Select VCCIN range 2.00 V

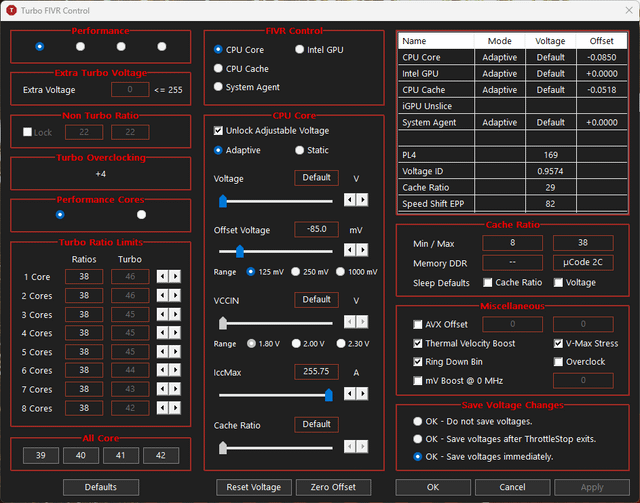(309, 344)
